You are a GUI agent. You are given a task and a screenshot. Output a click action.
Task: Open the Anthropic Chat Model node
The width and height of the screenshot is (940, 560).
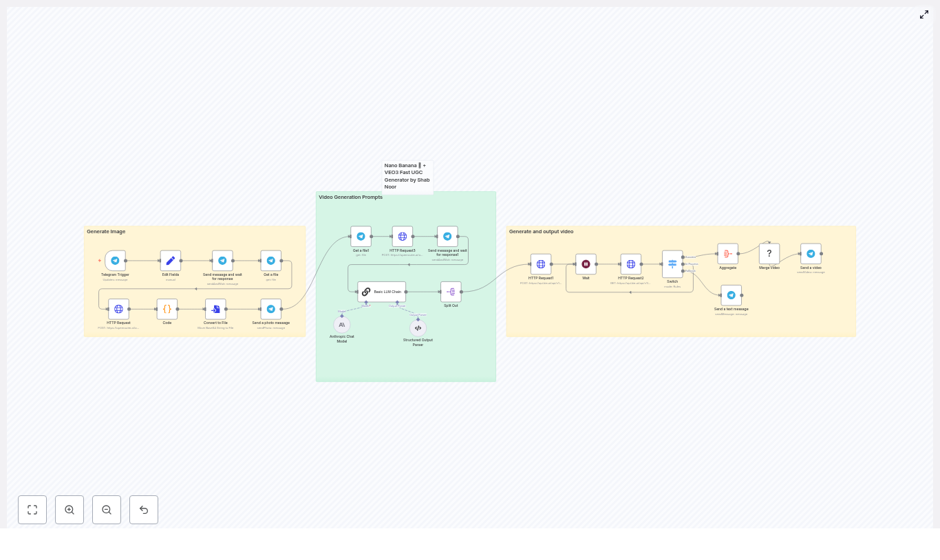(342, 325)
